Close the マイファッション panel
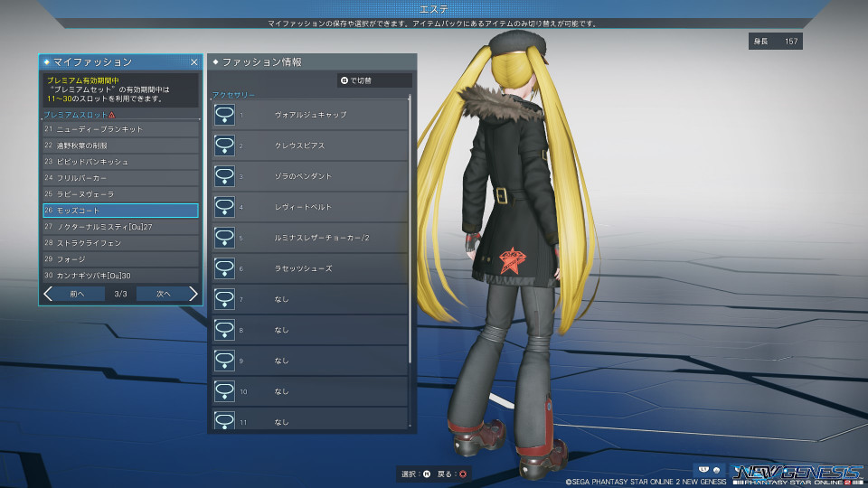868x488 pixels. pyautogui.click(x=193, y=62)
